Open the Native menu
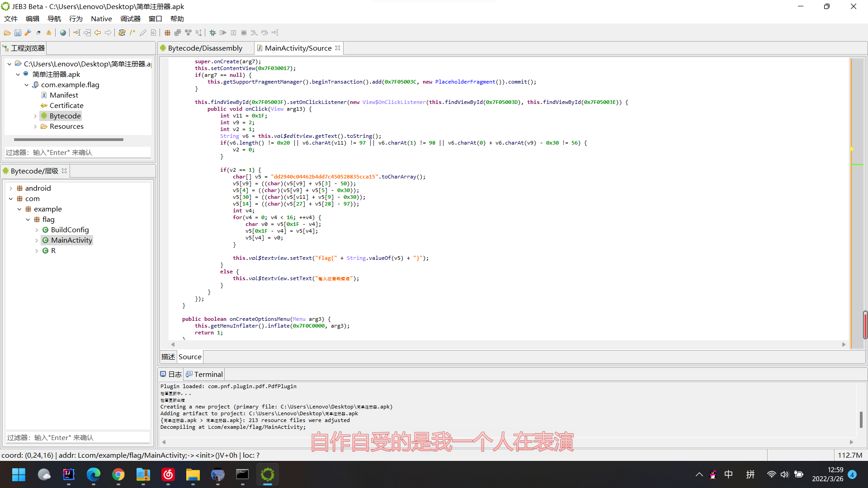Screen dimensions: 868x488 [x=101, y=19]
